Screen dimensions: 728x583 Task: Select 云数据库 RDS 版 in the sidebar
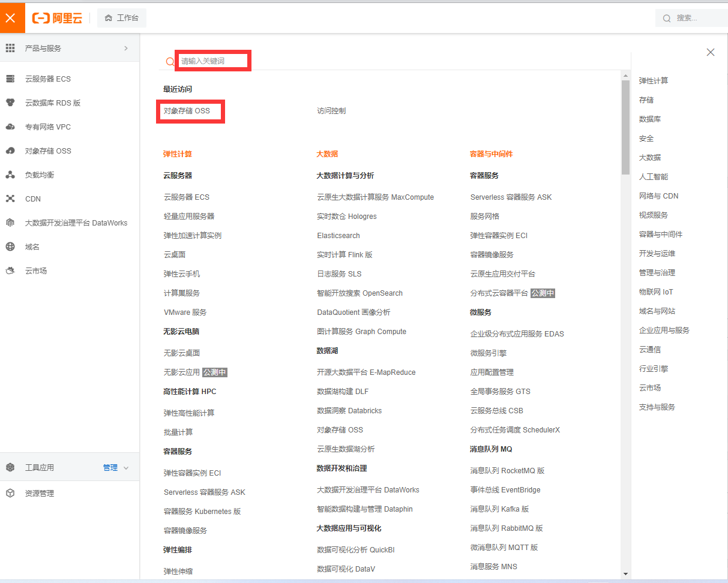coord(53,103)
